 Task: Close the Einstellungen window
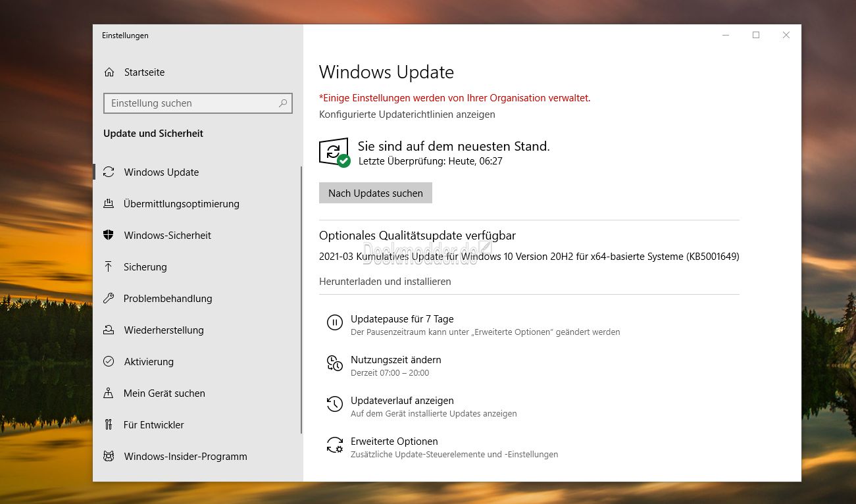[786, 36]
